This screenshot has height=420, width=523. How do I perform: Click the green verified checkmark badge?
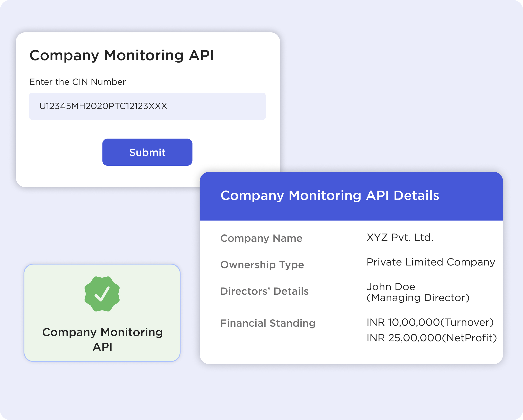click(x=102, y=294)
